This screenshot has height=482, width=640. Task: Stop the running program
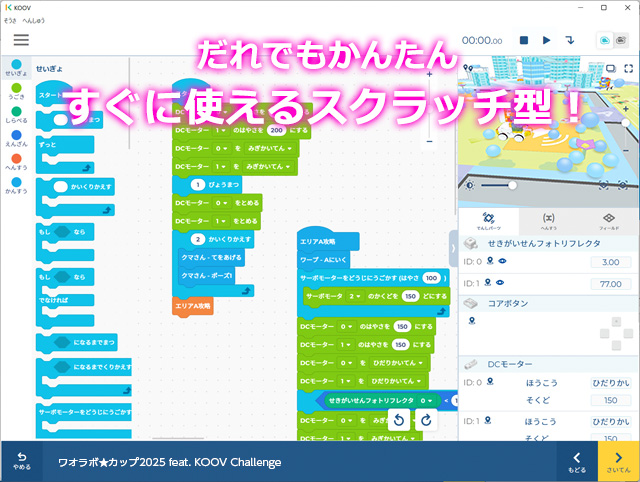524,40
